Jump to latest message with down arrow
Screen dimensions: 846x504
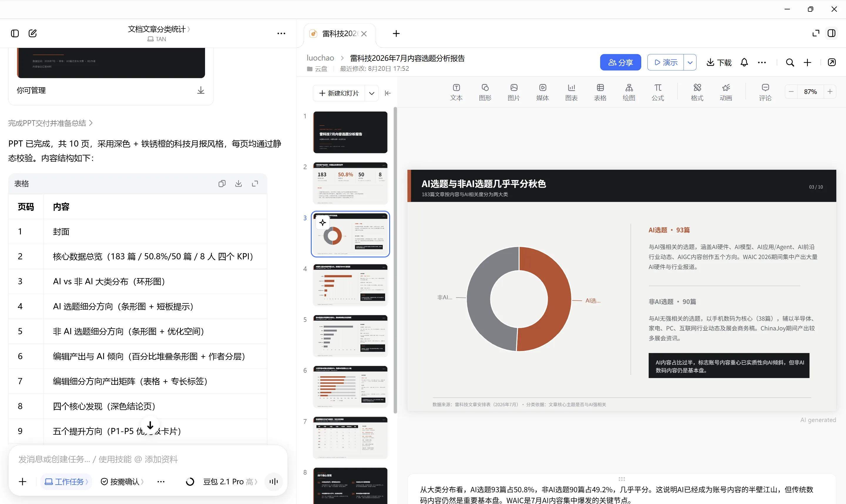(150, 425)
